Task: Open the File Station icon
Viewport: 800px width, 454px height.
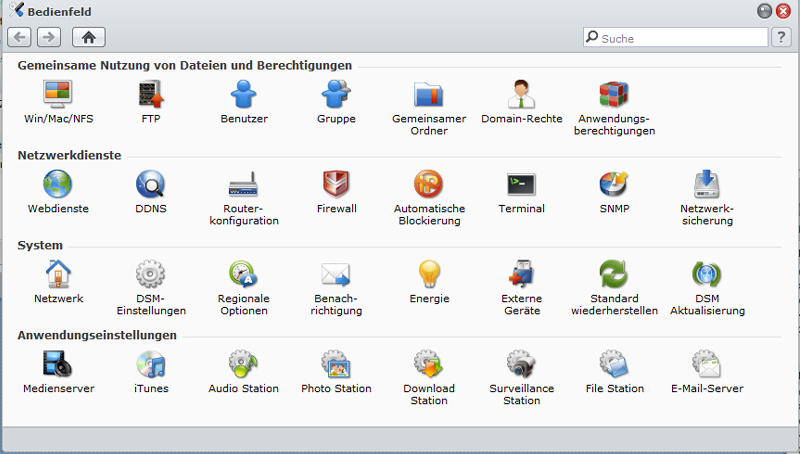Action: click(614, 364)
